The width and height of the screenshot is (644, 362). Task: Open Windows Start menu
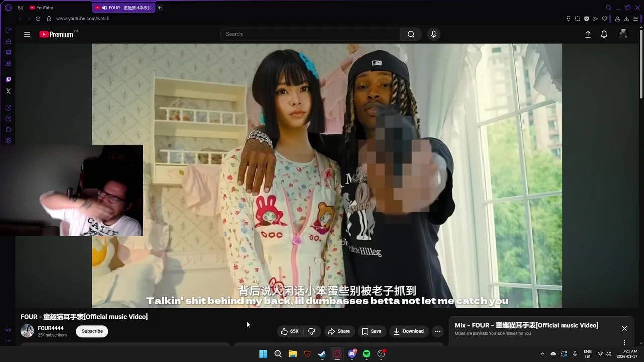(x=263, y=354)
